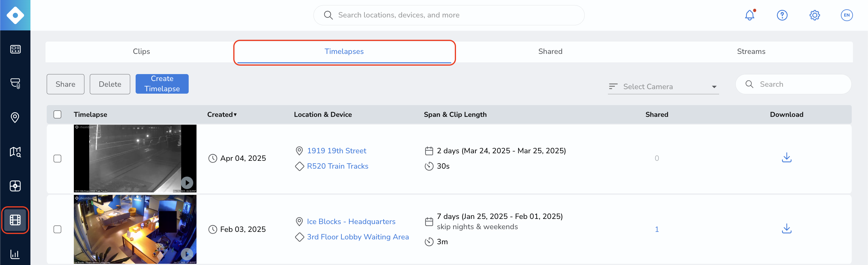The image size is (868, 265).
Task: Open the settings gear icon
Action: [814, 15]
